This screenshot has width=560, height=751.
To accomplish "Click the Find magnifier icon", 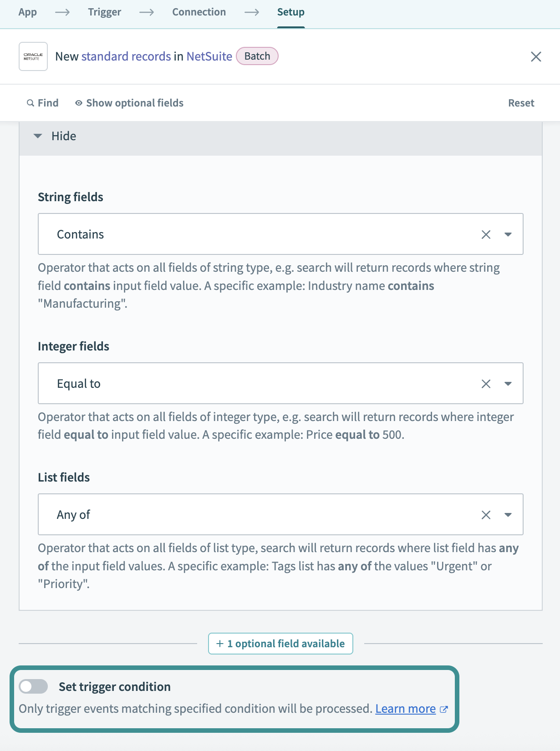I will (x=30, y=103).
